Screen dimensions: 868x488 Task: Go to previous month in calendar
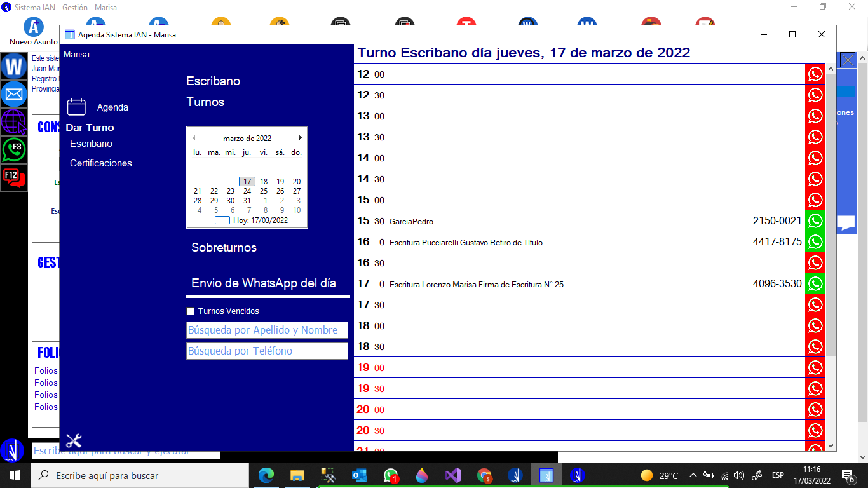coord(194,138)
